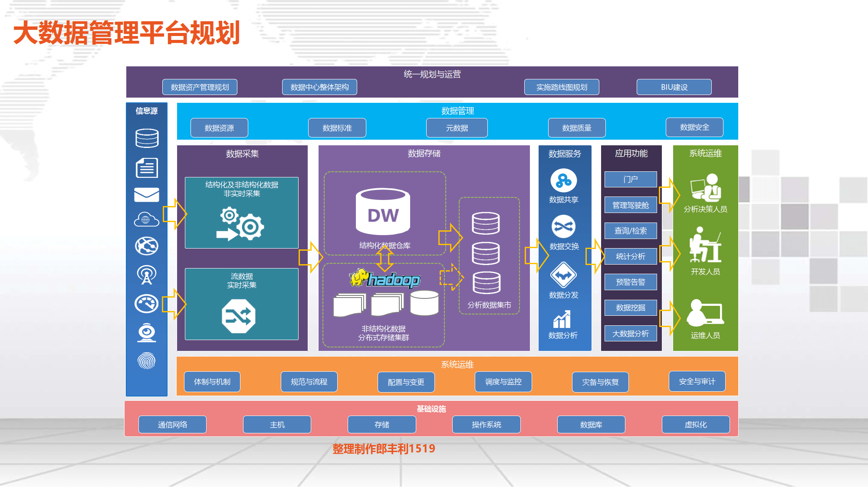Click the 通信网络 box
This screenshot has width=868, height=488.
click(172, 425)
